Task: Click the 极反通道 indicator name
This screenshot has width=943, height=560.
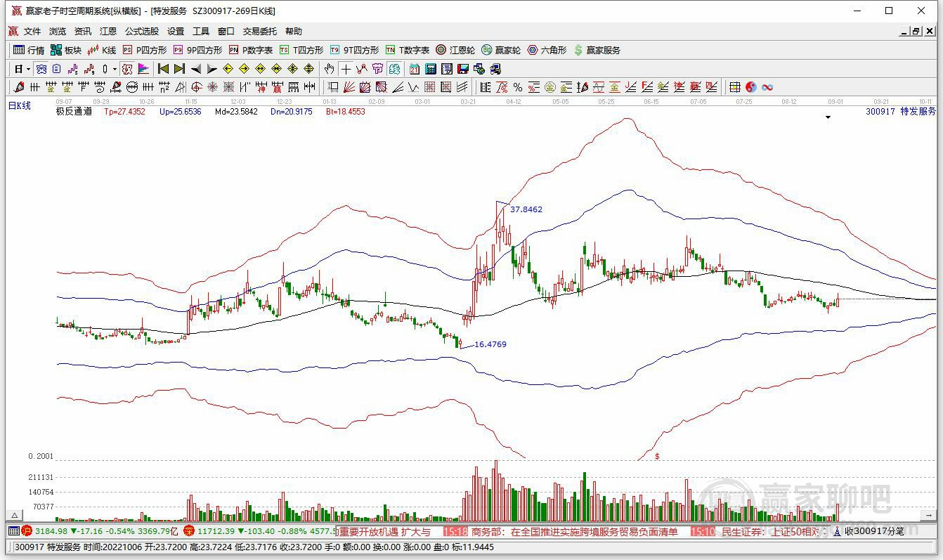Action: [74, 111]
